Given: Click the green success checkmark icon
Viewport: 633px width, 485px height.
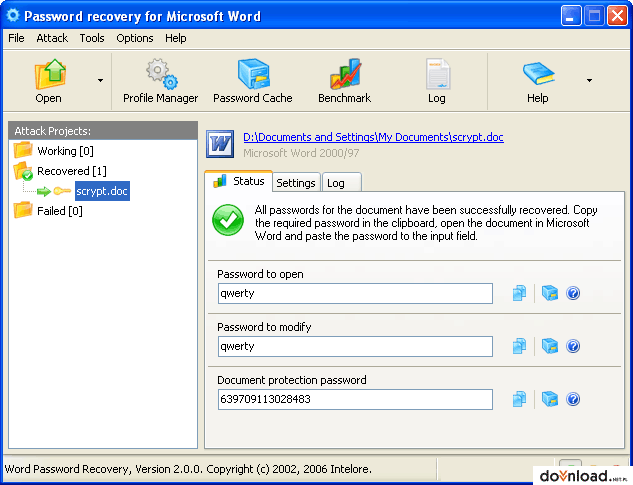Looking at the screenshot, I should coord(228,220).
